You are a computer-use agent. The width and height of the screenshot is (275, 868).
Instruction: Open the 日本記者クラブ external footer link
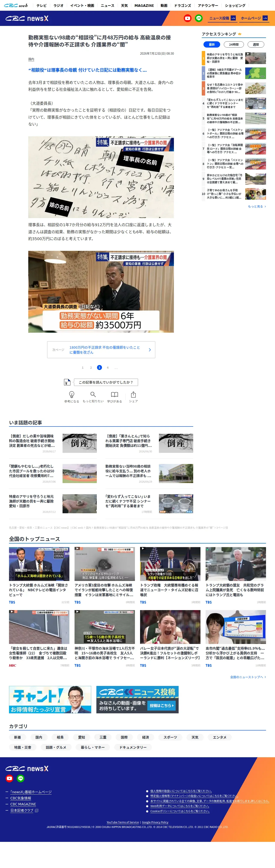(24, 810)
